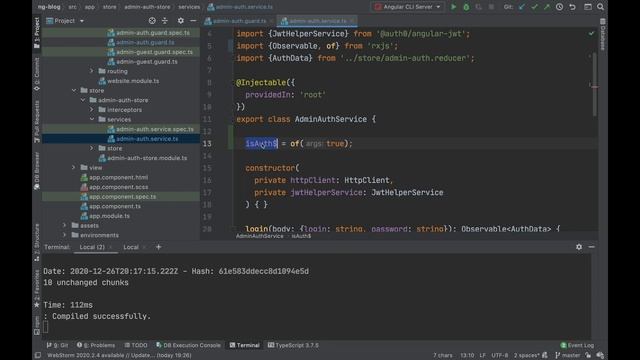Collapse all nodes in Project panel
Viewport: 640px width, 360px height.
(x=165, y=21)
